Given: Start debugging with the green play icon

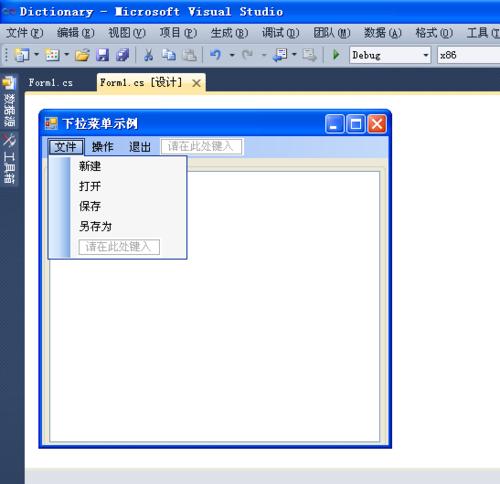Looking at the screenshot, I should click(x=336, y=55).
